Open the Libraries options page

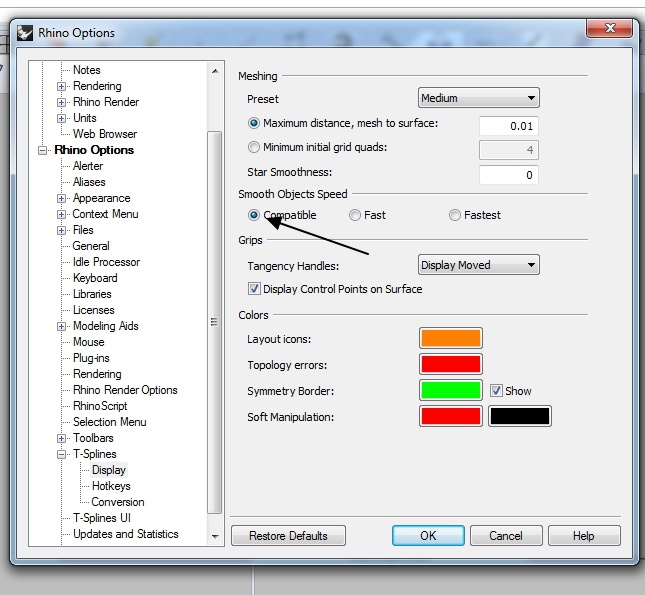[92, 294]
